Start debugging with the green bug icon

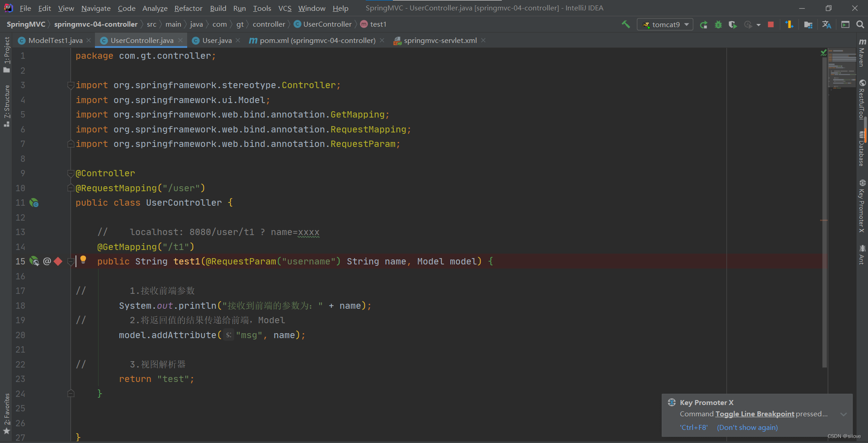pos(718,24)
